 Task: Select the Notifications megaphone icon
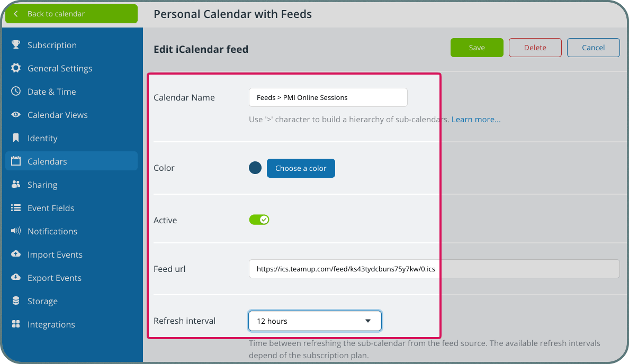pyautogui.click(x=16, y=231)
